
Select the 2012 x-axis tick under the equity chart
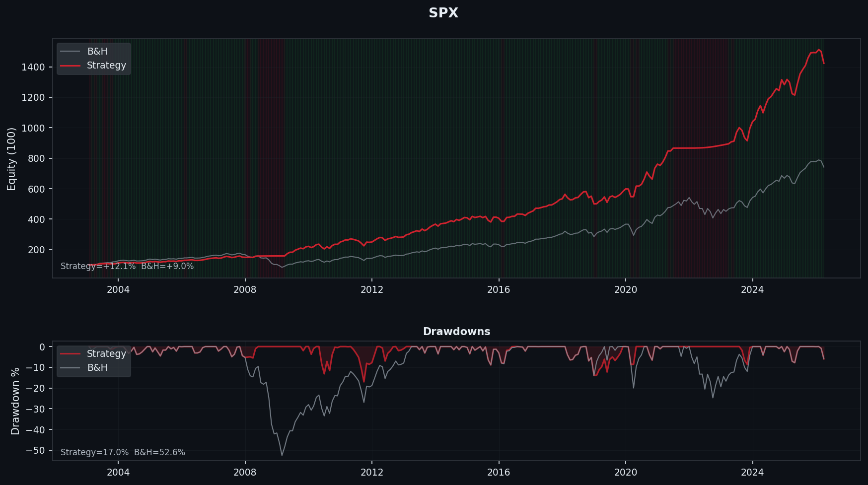point(372,290)
